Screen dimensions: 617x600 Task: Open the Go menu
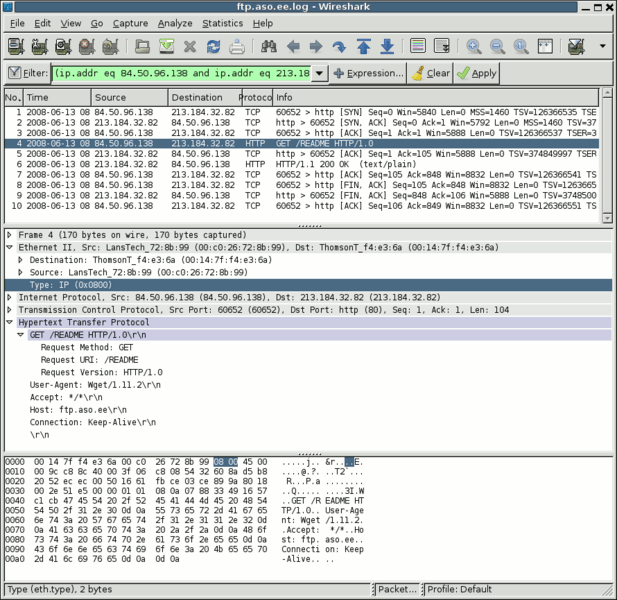point(97,24)
